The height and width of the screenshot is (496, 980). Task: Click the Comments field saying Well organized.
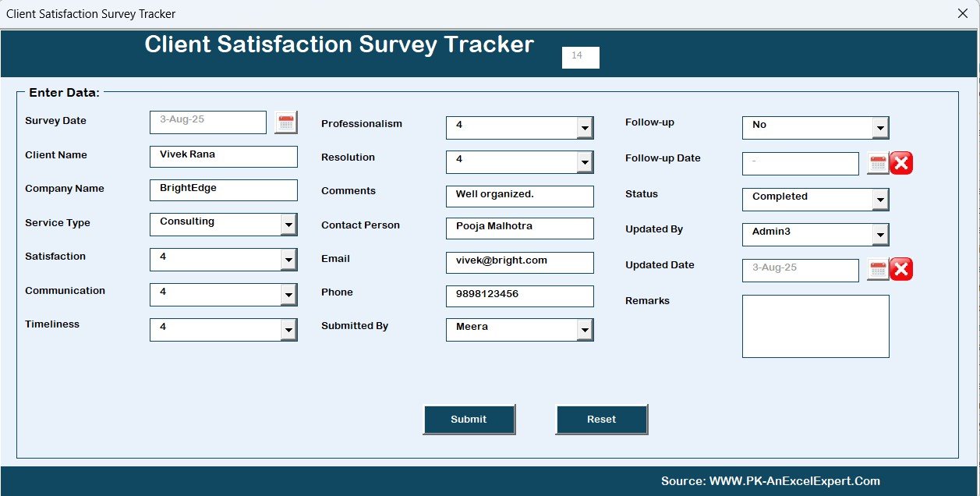click(x=520, y=196)
